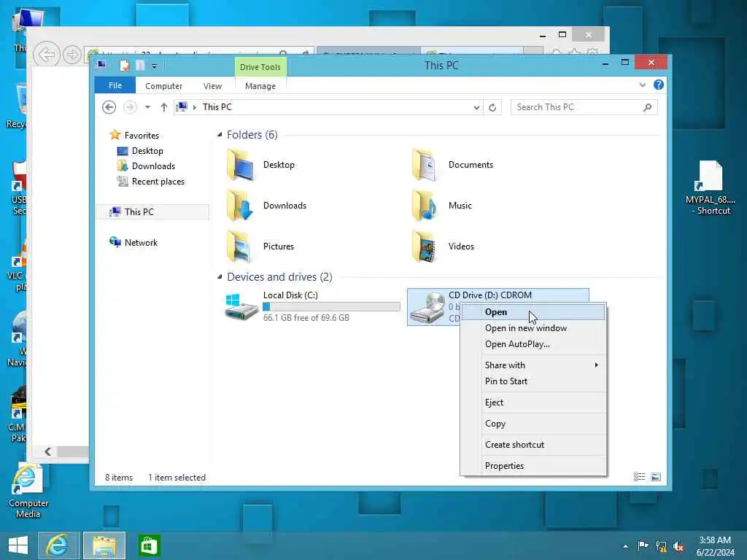Screen dimensions: 747x560
Task: Open Internet Explorer from the taskbar
Action: pos(57,545)
